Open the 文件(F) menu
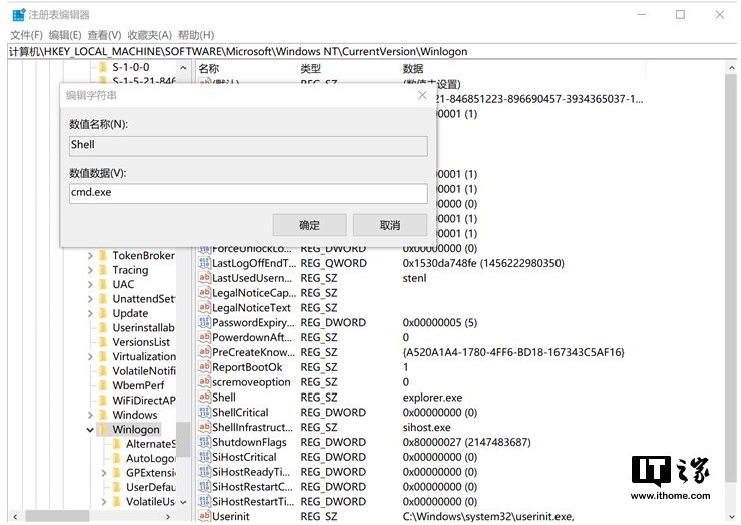Image resolution: width=741 pixels, height=525 pixels. click(x=26, y=35)
